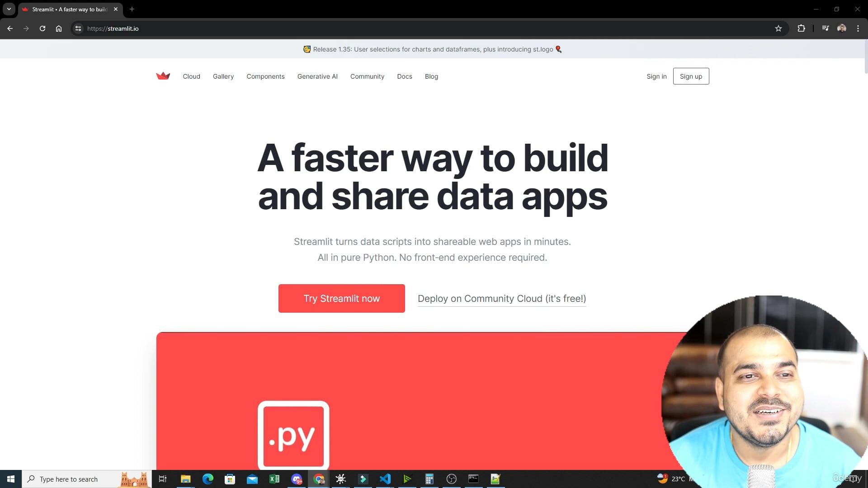Close the Streamlit browser tab
This screenshot has height=488, width=868.
click(x=116, y=9)
